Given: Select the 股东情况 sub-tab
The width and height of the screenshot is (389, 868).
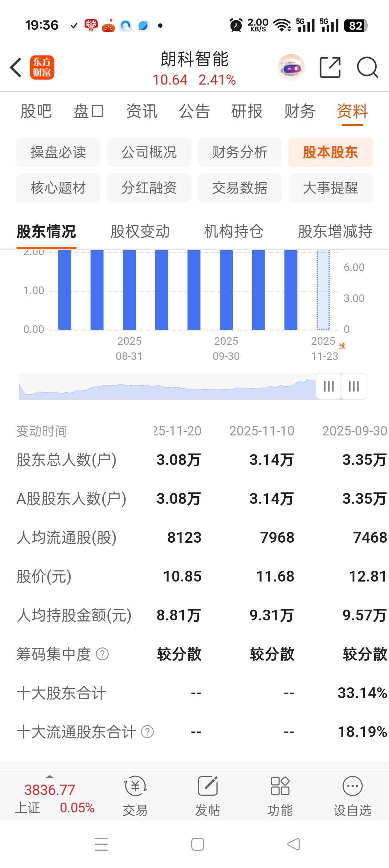Looking at the screenshot, I should [x=46, y=231].
